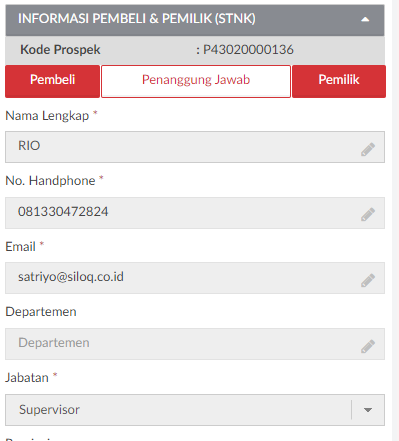Focus the No. Handphone input 081330472824
Screen dimensions: 399x441
tap(195, 213)
